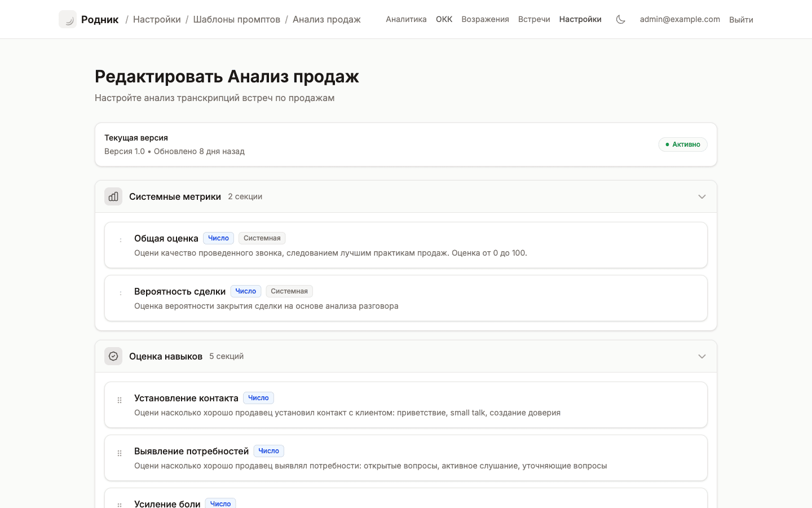Click the drag handle next to Общая оценка
Screen dimensions: 812x508
[x=120, y=239]
